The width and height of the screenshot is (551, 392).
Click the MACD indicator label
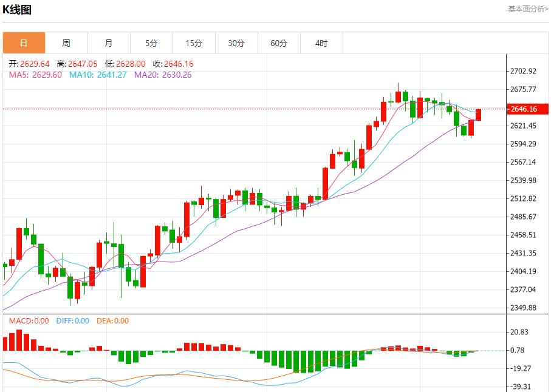(29, 321)
